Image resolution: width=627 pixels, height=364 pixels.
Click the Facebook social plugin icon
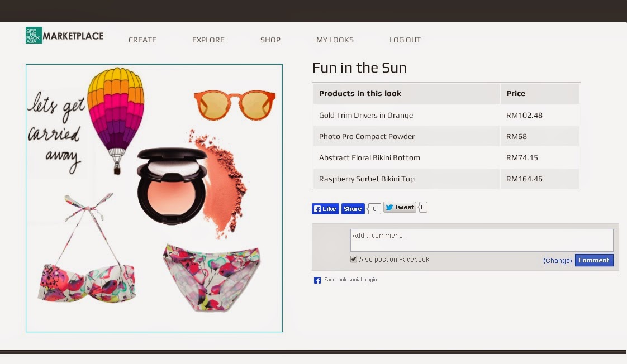[317, 280]
